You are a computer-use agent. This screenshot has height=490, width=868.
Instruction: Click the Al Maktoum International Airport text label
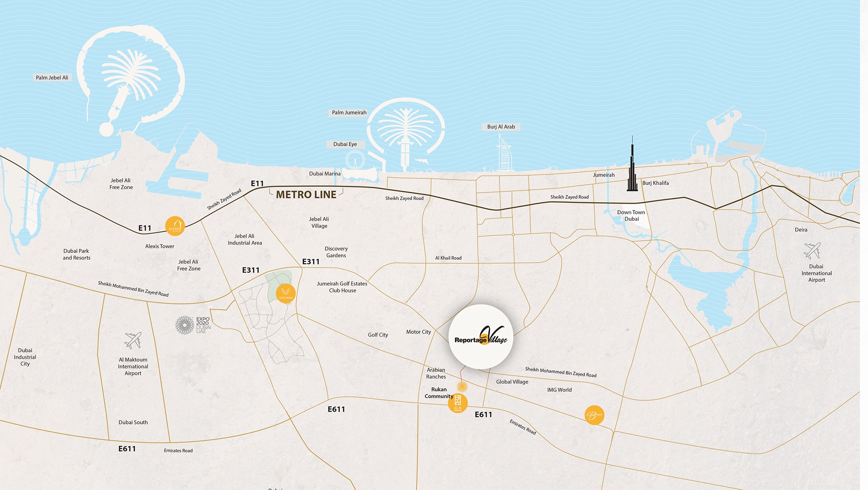(133, 366)
